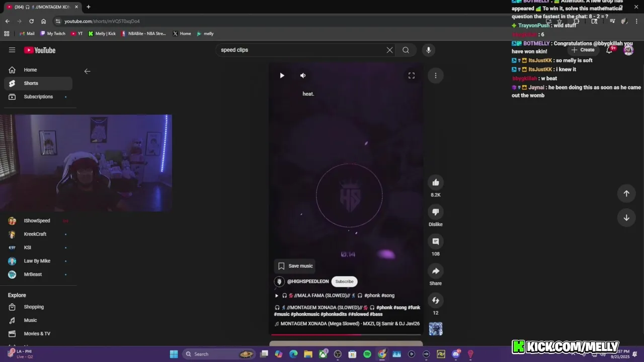644x362 pixels.
Task: Open the X Home bookmark
Action: click(x=182, y=34)
